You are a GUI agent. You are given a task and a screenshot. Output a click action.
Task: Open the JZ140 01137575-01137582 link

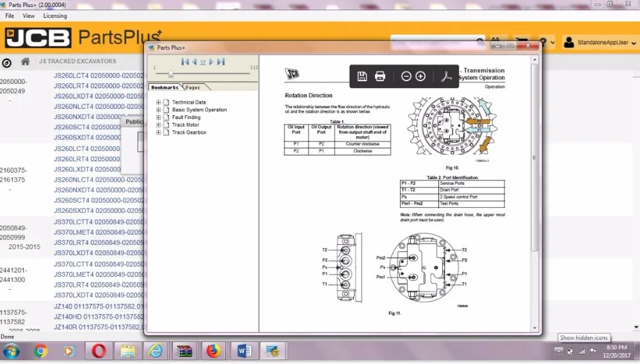pos(99,306)
